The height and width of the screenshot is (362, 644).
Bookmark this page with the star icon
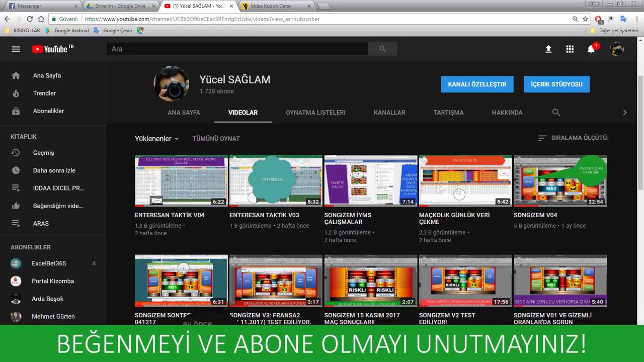[x=585, y=19]
